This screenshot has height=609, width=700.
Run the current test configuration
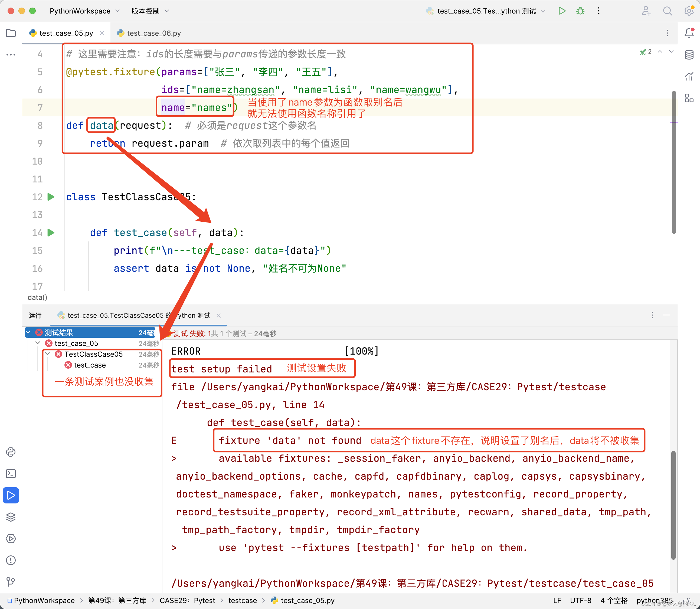coord(562,11)
